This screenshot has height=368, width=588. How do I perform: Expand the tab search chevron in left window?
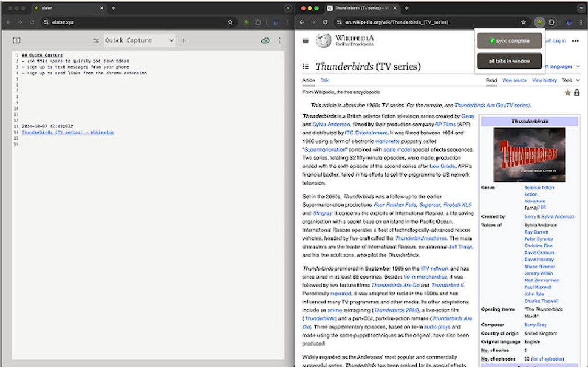pyautogui.click(x=288, y=8)
